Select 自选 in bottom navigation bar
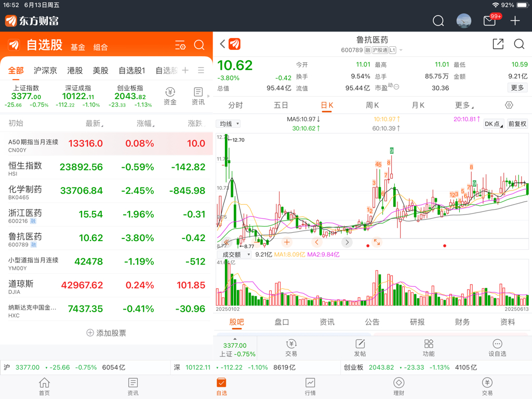 221,387
